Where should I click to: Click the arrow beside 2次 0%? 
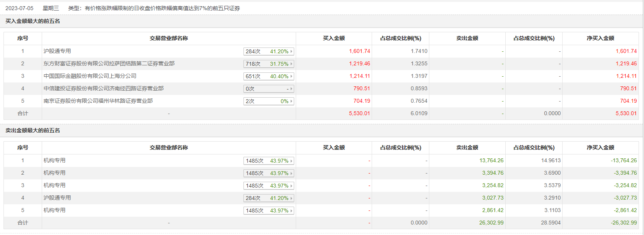[x=291, y=101]
